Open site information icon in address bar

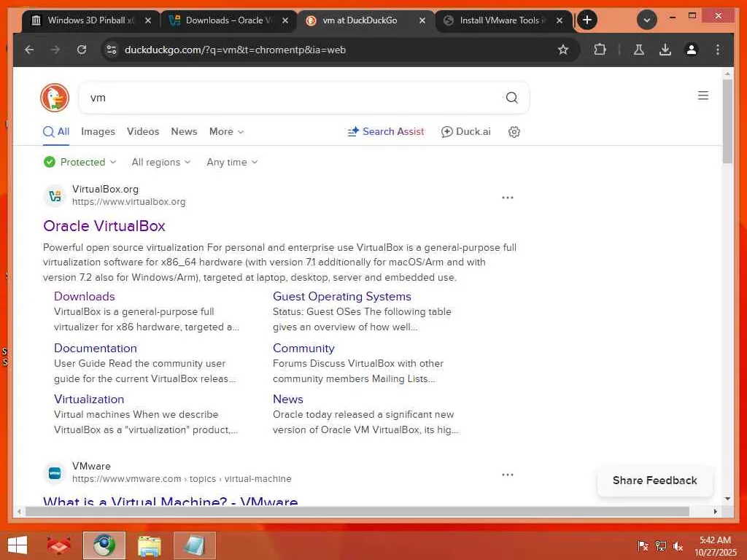[112, 50]
